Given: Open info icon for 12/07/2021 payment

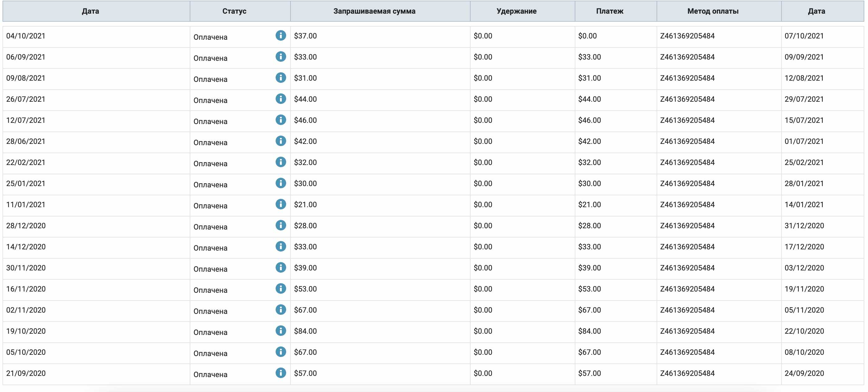Looking at the screenshot, I should tap(281, 120).
